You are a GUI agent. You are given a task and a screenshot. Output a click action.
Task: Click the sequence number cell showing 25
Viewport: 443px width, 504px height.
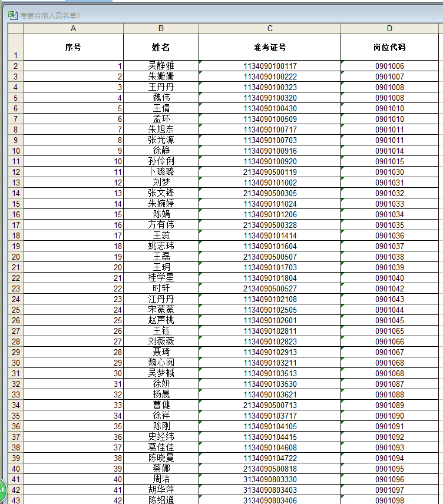pyautogui.click(x=74, y=320)
